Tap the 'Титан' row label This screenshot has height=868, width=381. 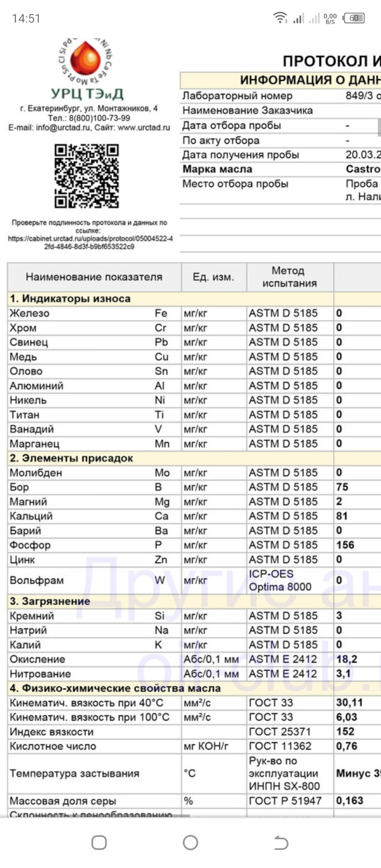[x=25, y=415]
